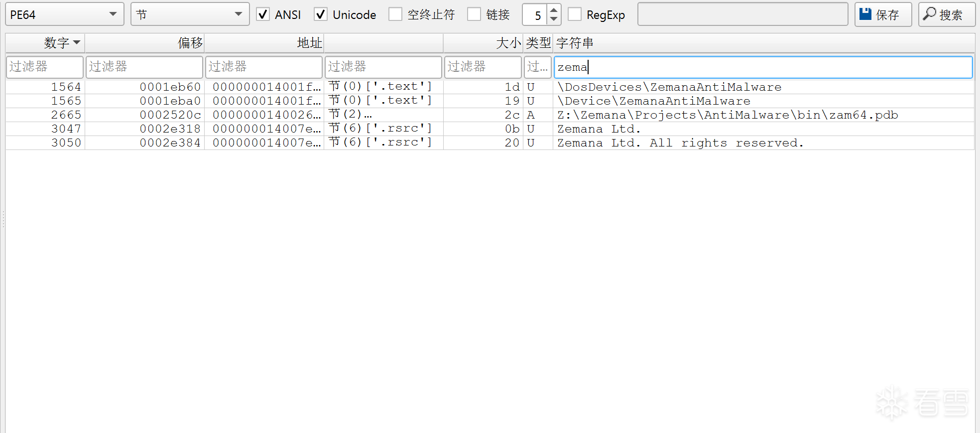Focus the zema string filter field
Screen dimensions: 980x433
[x=763, y=67]
